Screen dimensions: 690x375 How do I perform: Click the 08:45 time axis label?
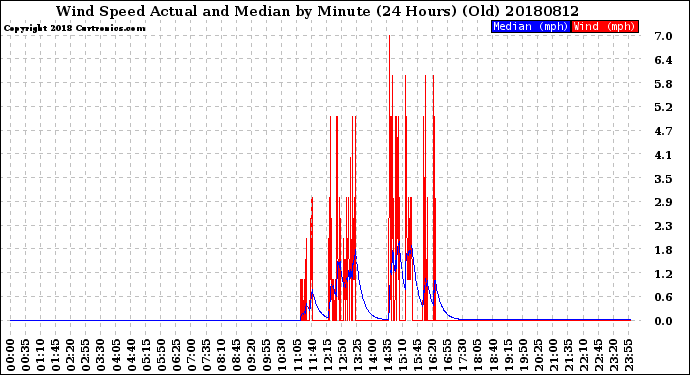tap(237, 355)
